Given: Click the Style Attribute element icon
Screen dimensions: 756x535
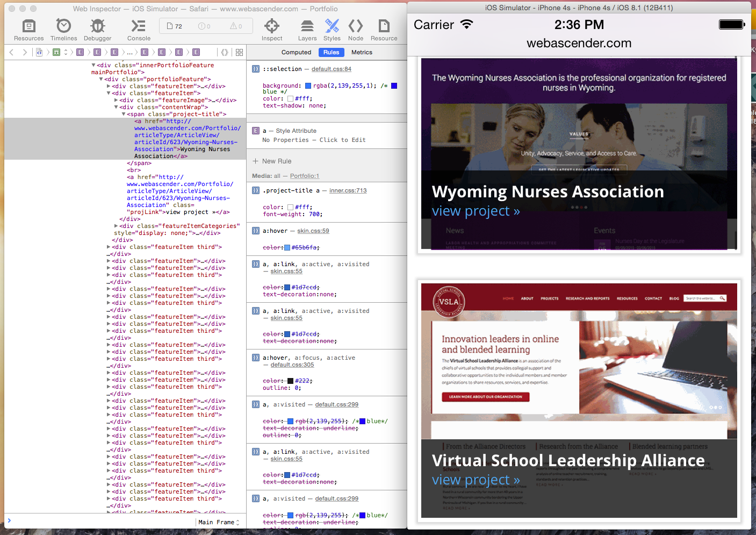Looking at the screenshot, I should (256, 131).
